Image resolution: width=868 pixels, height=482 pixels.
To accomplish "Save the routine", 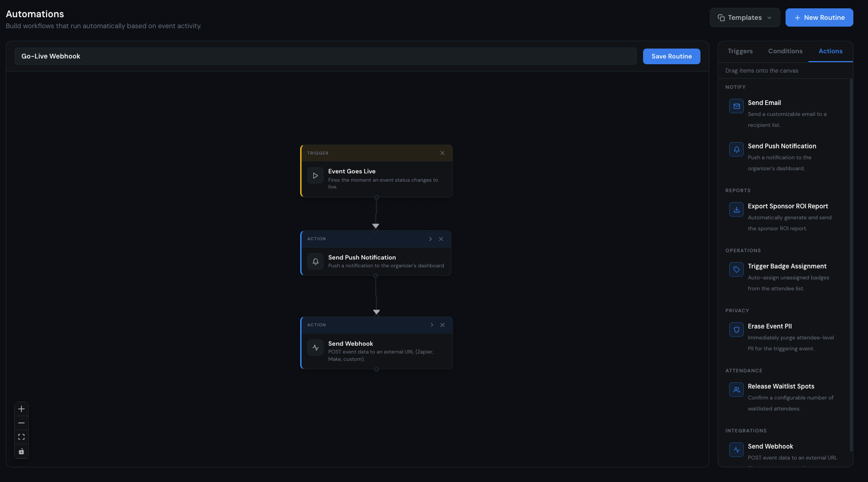I will [x=672, y=56].
